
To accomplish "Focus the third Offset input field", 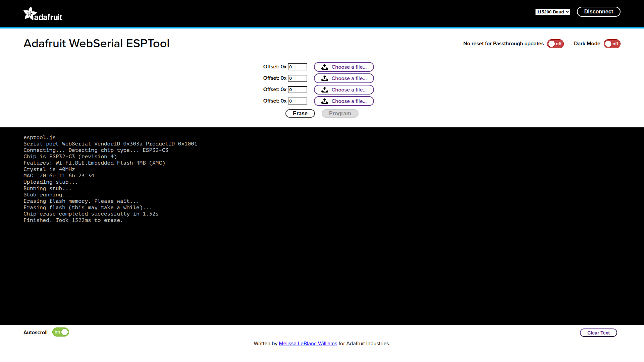I will tap(298, 90).
